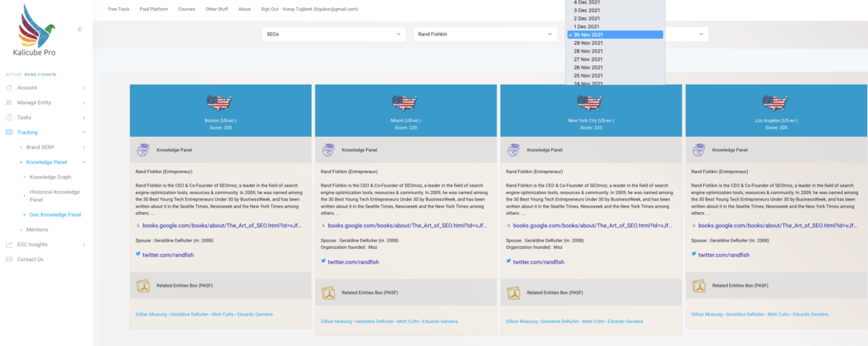The width and height of the screenshot is (868, 346).
Task: Open the About menu
Action: tap(244, 9)
